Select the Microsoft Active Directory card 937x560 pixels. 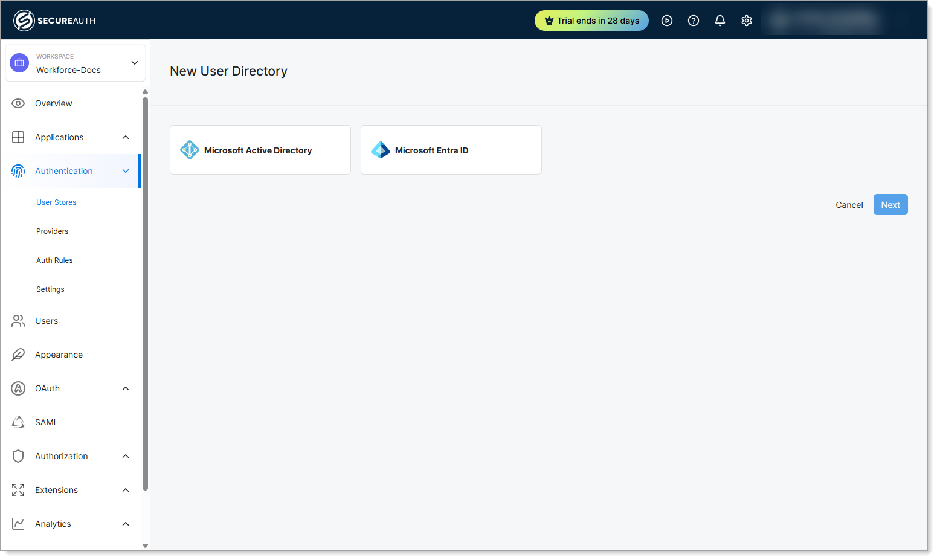[x=260, y=150]
